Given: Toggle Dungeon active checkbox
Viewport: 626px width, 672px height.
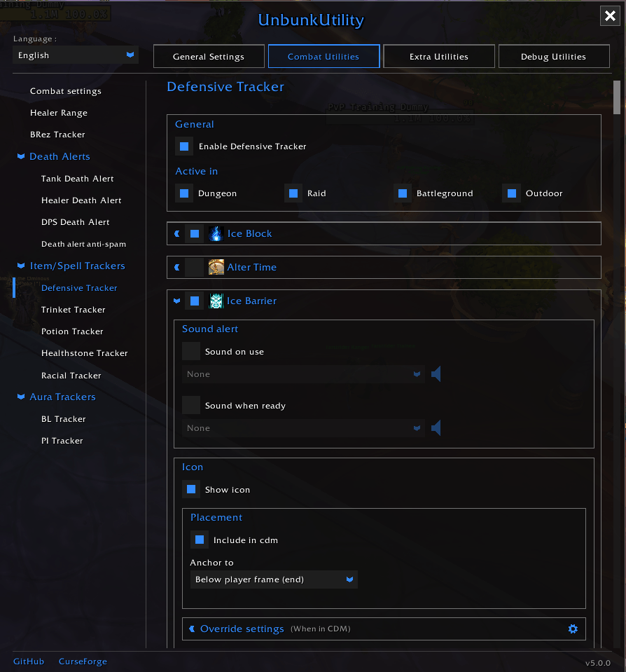Looking at the screenshot, I should [x=184, y=193].
